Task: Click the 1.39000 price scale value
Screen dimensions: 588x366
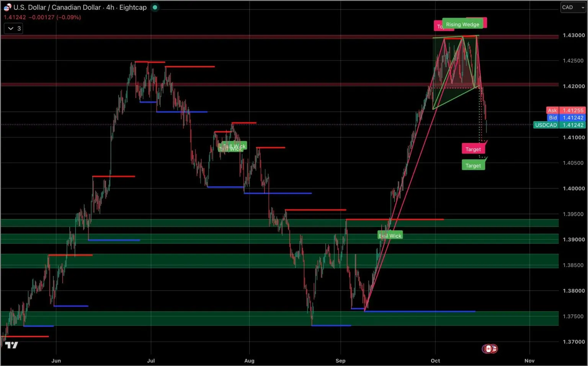Action: (x=573, y=240)
